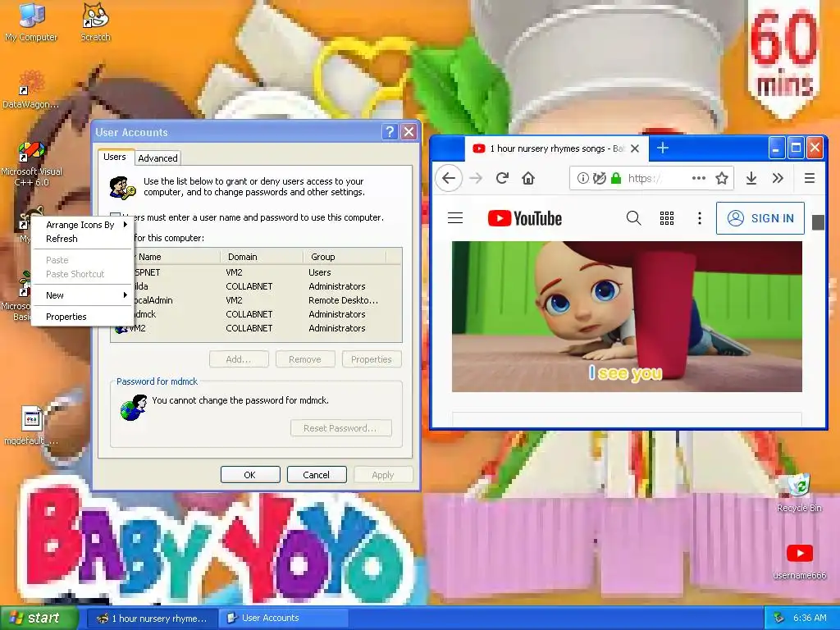The image size is (840, 630).
Task: Open a new browser tab
Action: click(x=663, y=148)
